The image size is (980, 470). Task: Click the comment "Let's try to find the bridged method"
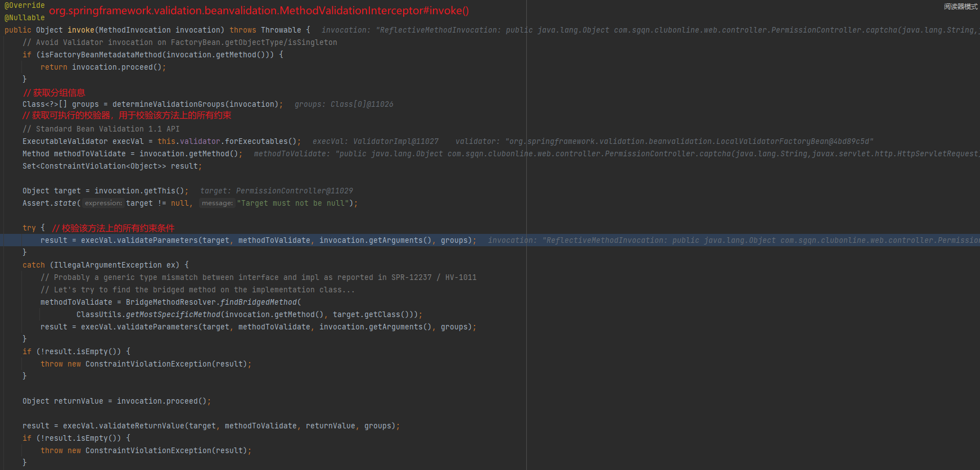click(x=198, y=290)
